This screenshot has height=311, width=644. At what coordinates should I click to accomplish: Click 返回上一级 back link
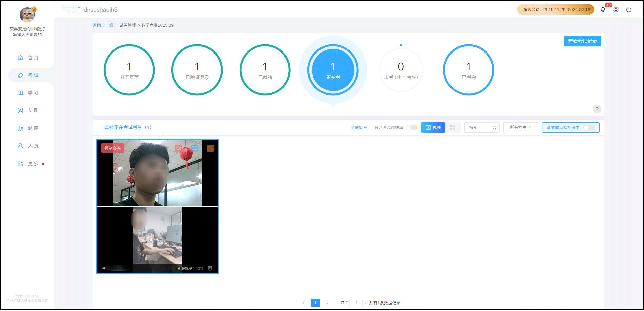103,25
